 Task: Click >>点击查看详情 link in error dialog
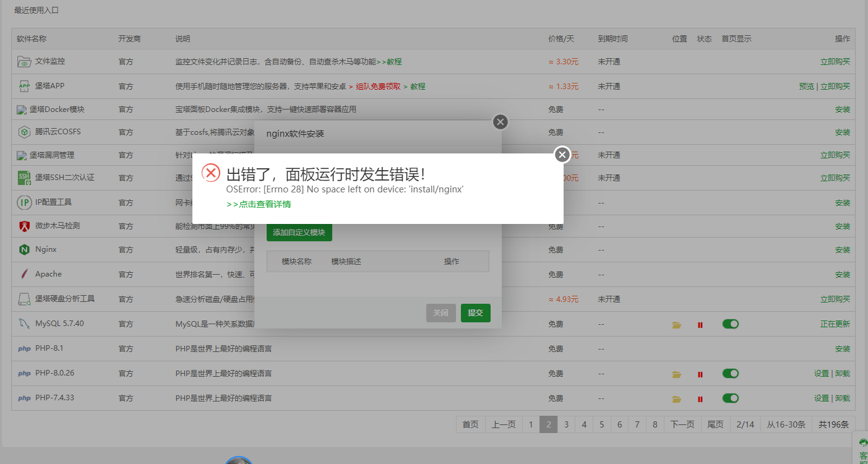(x=259, y=204)
